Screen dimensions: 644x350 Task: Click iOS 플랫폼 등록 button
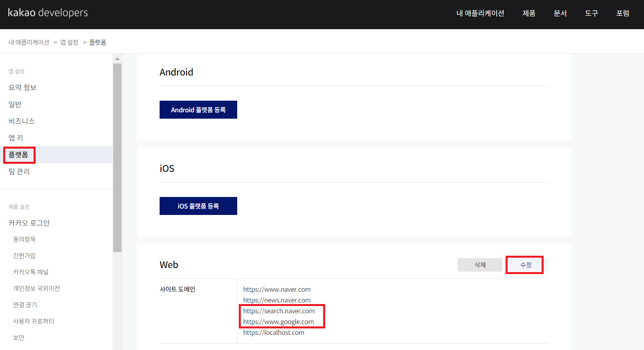tap(198, 206)
